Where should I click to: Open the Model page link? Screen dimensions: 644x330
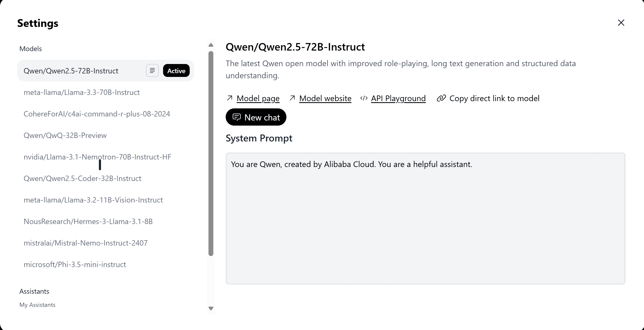(x=258, y=98)
